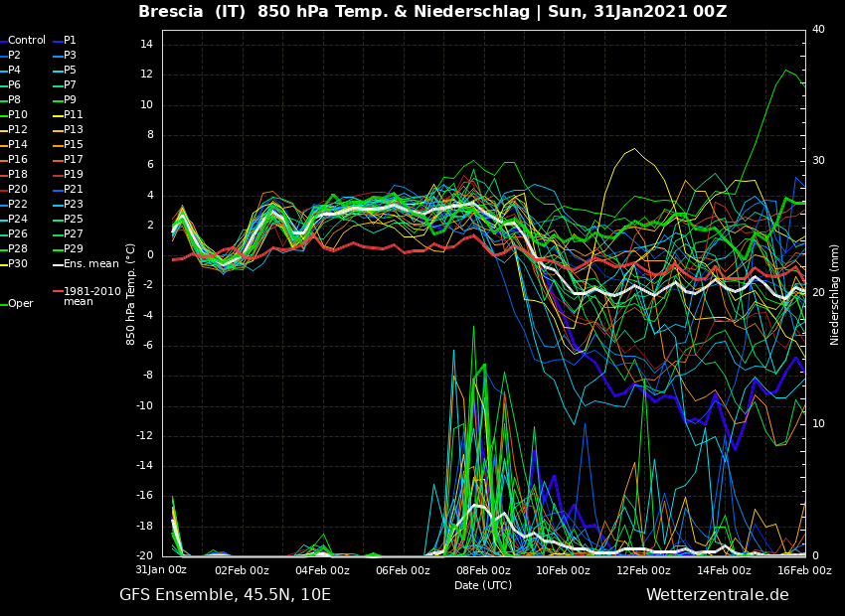Click the "P10" legend entry
Viewport: 845px width, 616px height.
[x=14, y=114]
